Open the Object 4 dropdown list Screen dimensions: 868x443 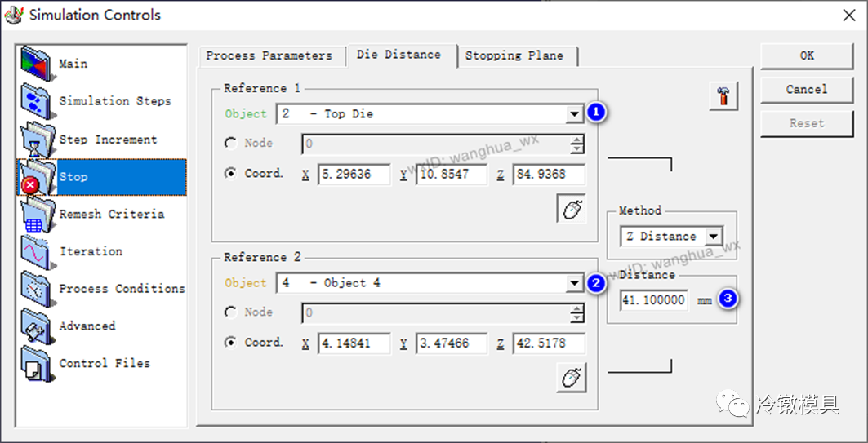tap(576, 283)
